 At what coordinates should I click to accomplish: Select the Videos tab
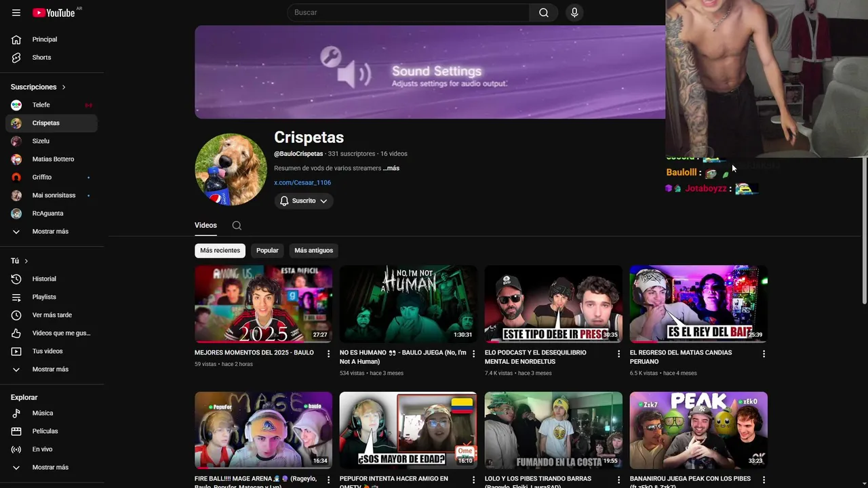click(x=205, y=226)
